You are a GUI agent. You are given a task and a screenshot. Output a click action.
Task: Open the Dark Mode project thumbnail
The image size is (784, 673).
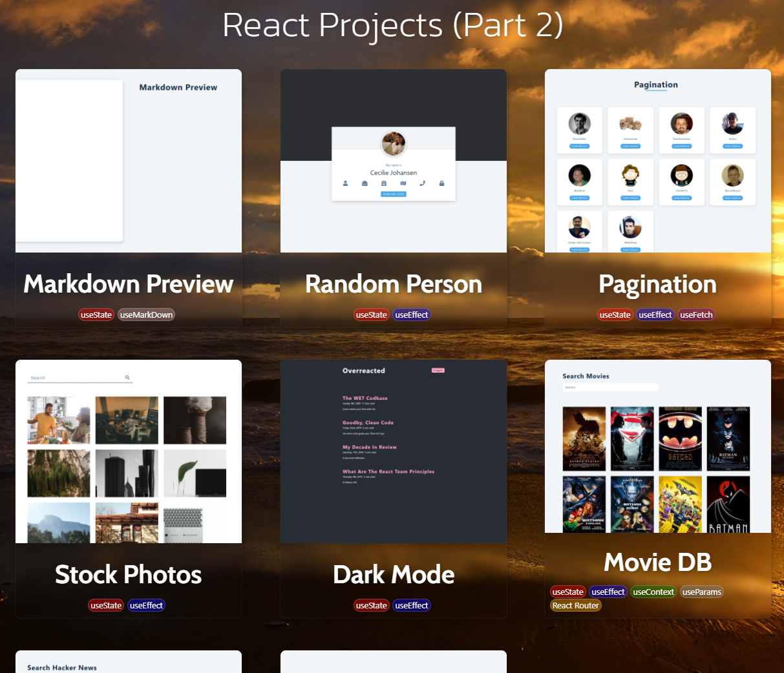pos(394,451)
